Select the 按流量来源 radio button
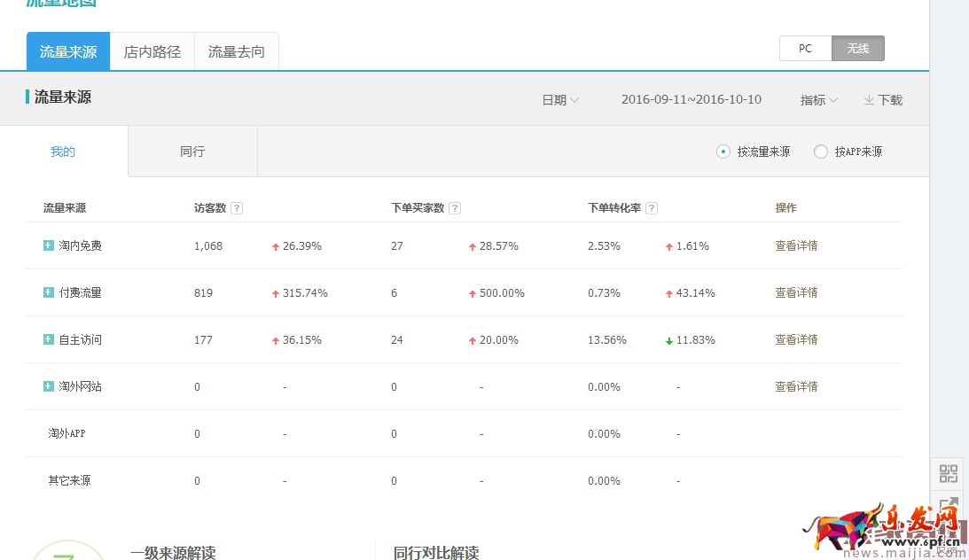 tap(723, 152)
